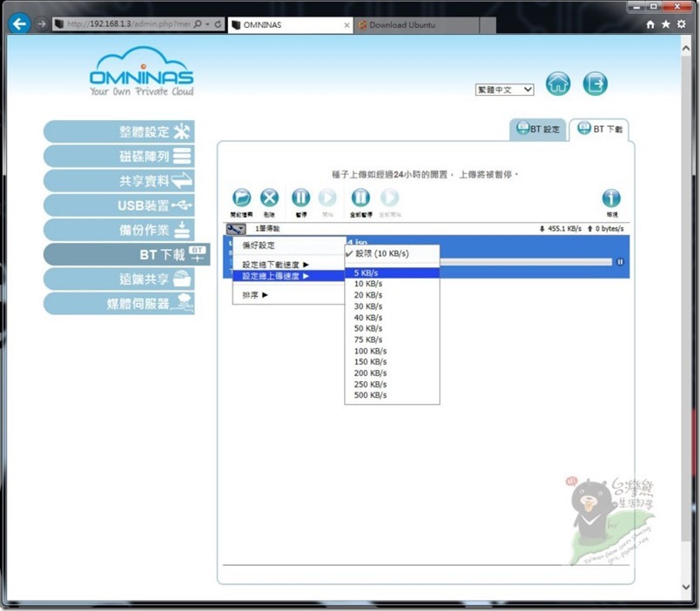Screen dimensions: 700x611
Task: Click the 455.1 KB/s download speed readout
Action: tap(561, 229)
